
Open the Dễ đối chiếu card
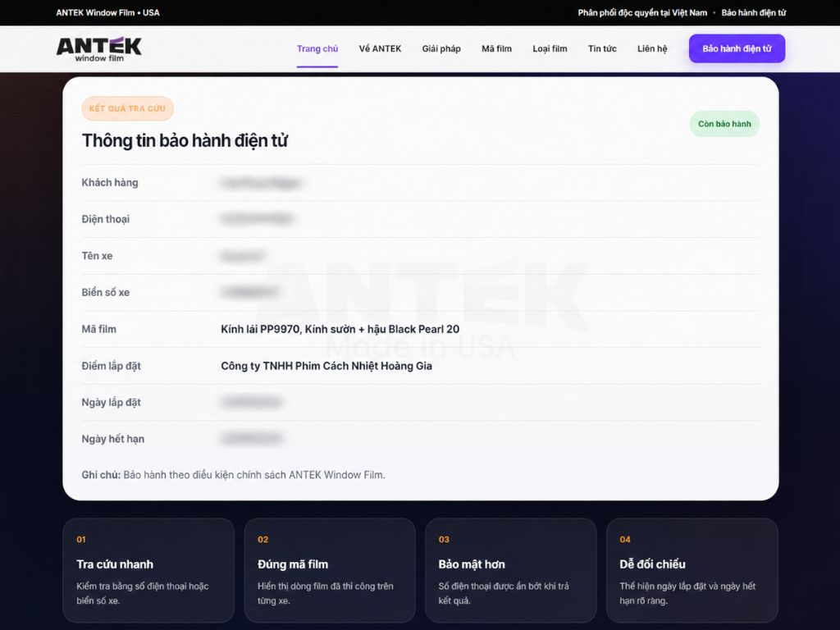pyautogui.click(x=692, y=570)
